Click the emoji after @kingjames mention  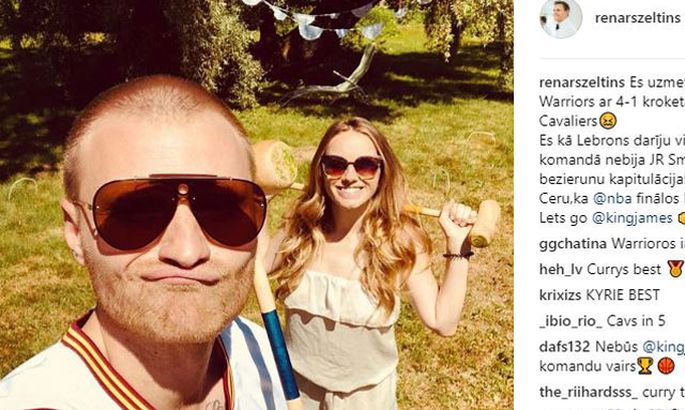pyautogui.click(x=681, y=218)
